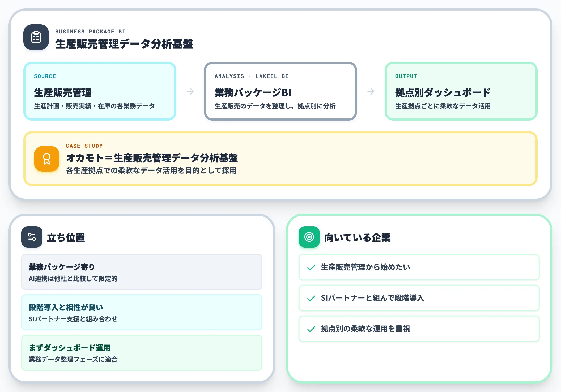Select the SOURCE 生産販売管理 card
This screenshot has width=561, height=392.
point(100,91)
